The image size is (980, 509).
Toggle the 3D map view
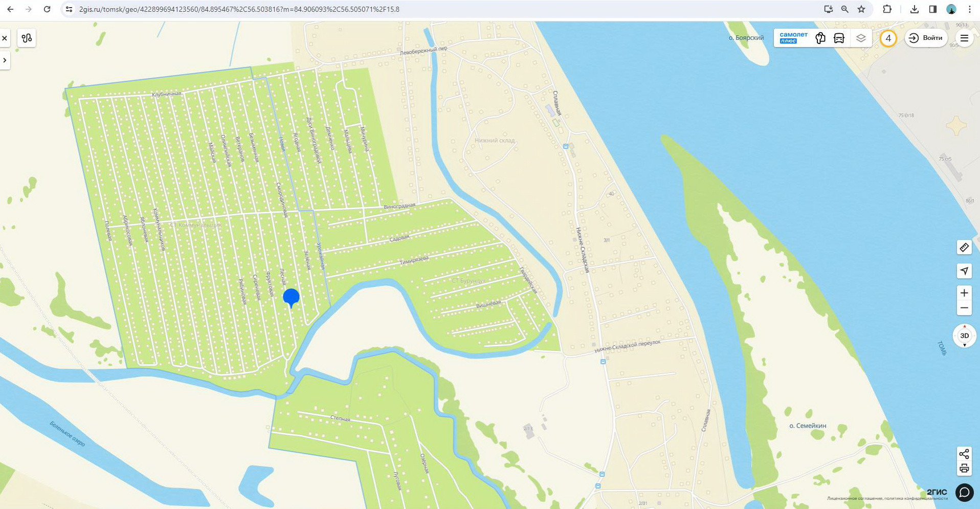coord(964,336)
